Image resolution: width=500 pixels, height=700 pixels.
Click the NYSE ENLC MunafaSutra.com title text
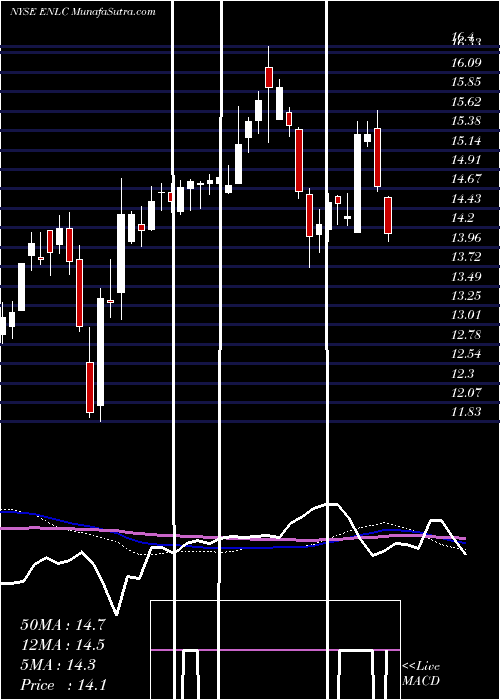pyautogui.click(x=83, y=12)
